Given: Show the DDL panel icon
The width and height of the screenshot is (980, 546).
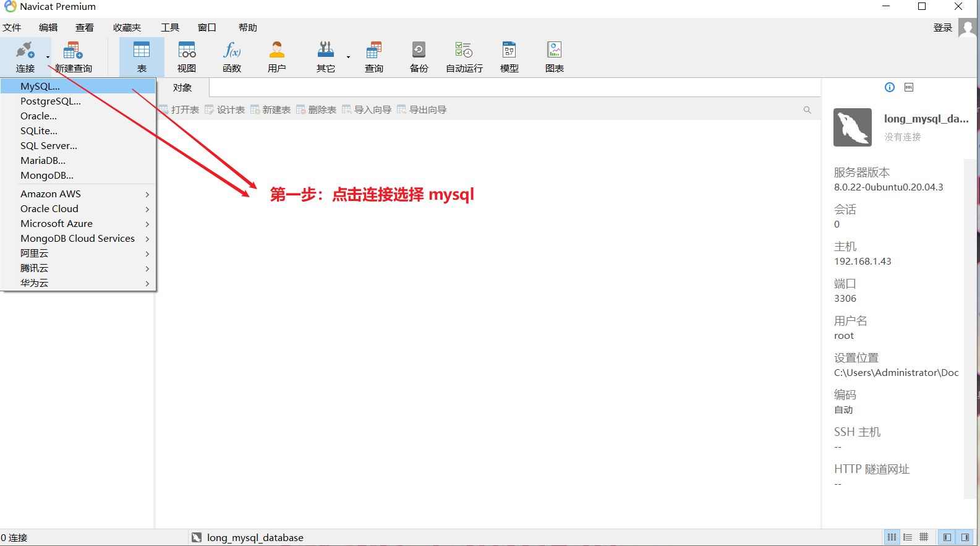Looking at the screenshot, I should pyautogui.click(x=909, y=87).
